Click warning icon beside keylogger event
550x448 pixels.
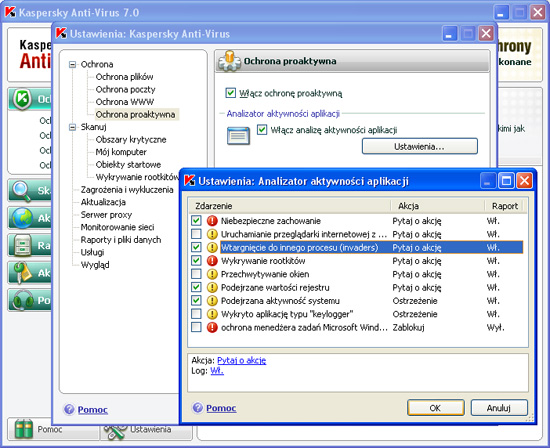coord(212,314)
